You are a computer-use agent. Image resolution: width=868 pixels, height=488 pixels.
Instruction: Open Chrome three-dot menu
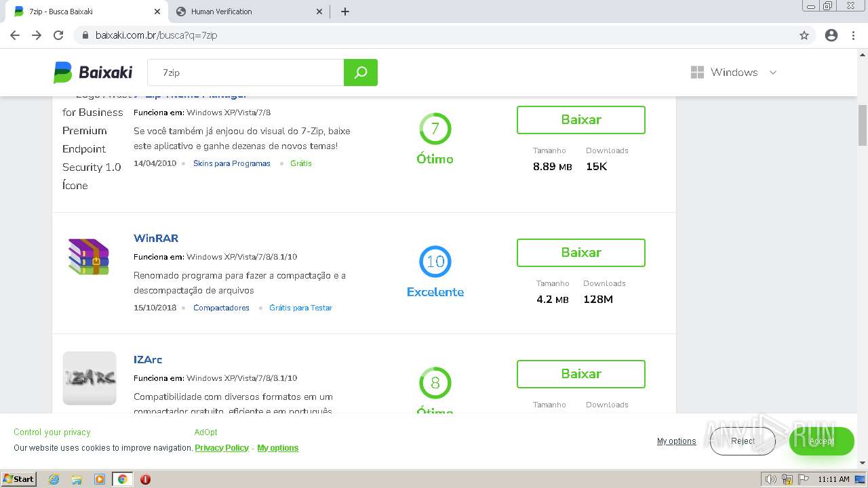853,35
